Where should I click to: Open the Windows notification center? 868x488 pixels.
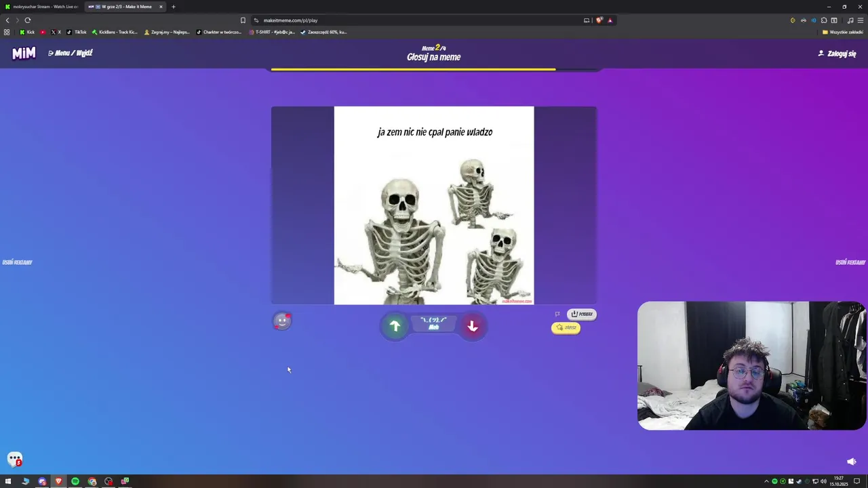click(x=857, y=481)
